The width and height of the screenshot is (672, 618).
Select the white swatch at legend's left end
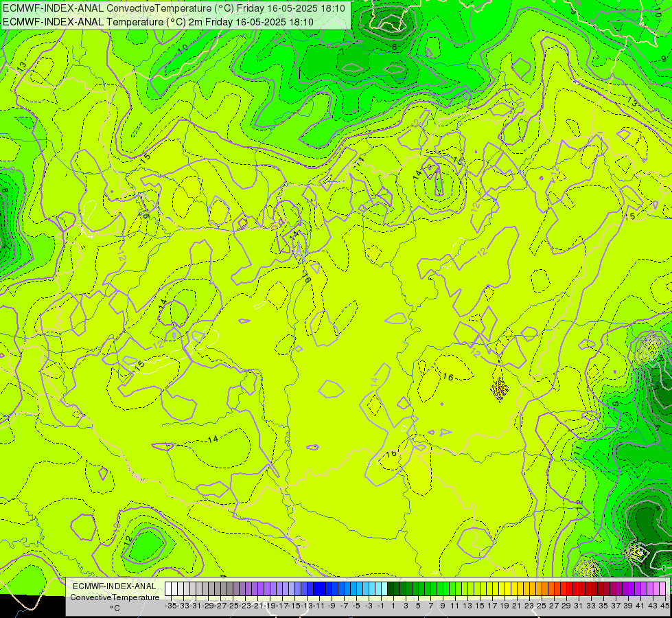168,588
